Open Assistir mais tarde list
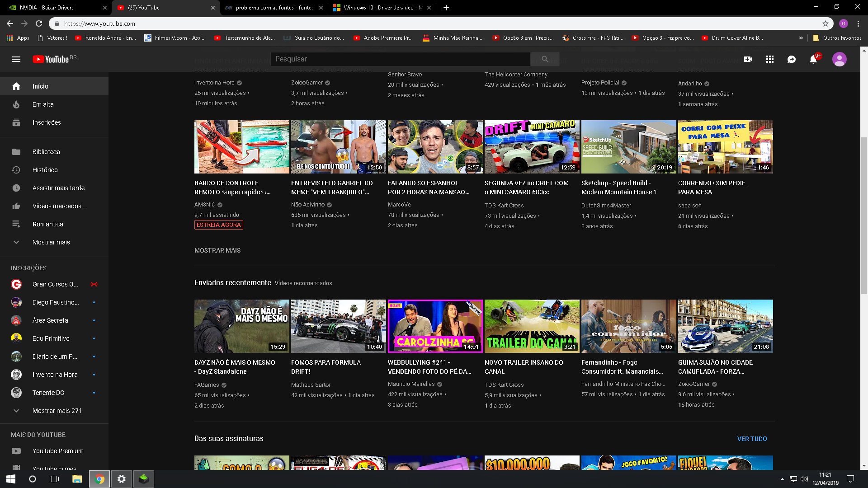This screenshot has height=488, width=868. [x=54, y=188]
